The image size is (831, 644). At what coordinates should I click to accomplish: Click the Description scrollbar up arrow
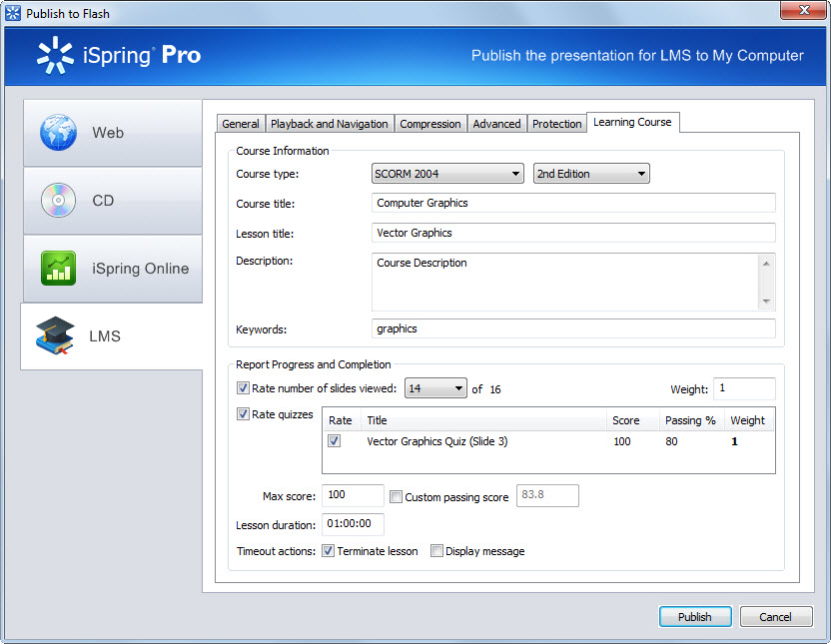pos(766,264)
